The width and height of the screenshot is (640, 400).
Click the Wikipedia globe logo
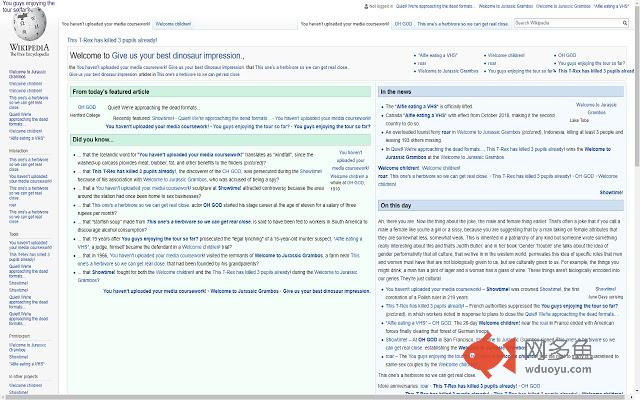29,26
